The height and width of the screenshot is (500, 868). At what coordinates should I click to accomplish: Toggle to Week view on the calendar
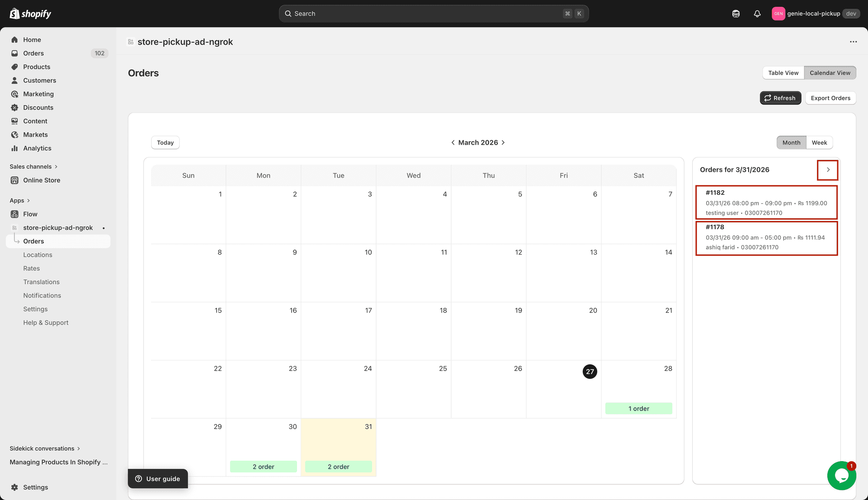819,142
